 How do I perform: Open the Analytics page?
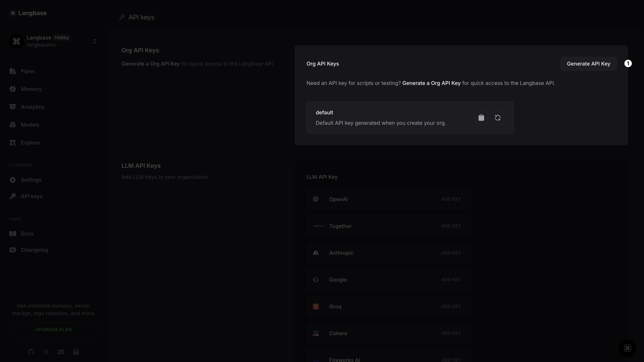point(32,107)
